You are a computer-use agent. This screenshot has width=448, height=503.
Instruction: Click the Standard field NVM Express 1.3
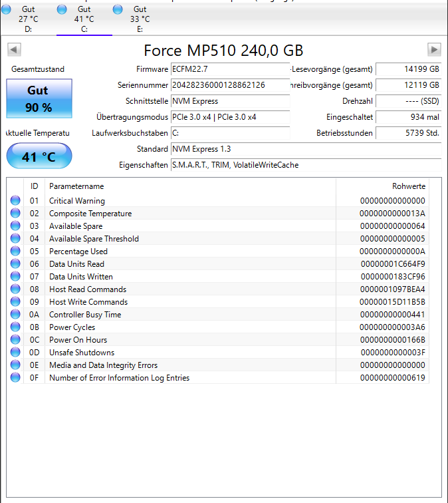pyautogui.click(x=306, y=149)
